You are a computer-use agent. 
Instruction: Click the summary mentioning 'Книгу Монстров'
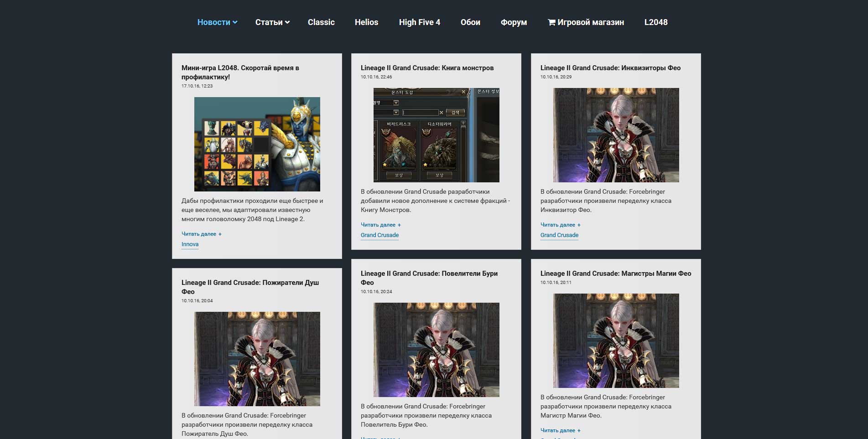click(436, 201)
